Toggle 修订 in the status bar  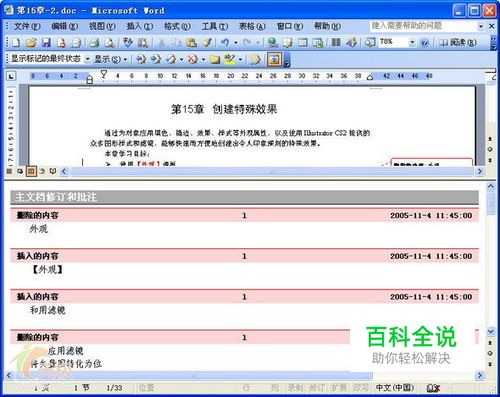coord(316,388)
